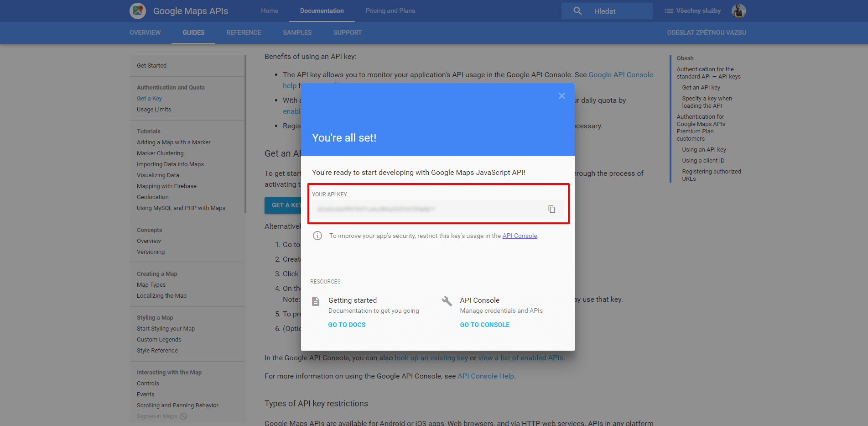
Task: Click the search magnifier icon
Action: [x=577, y=11]
